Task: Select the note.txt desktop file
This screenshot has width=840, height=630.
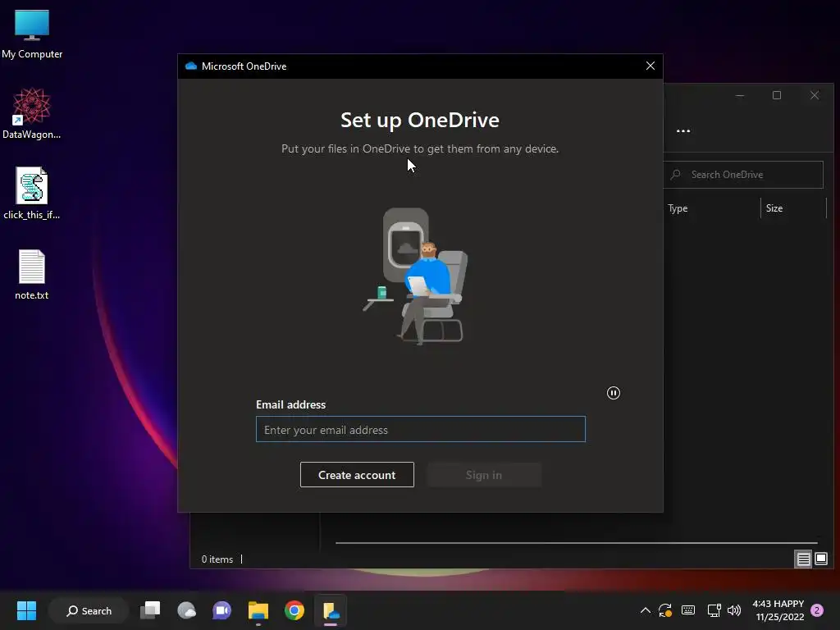Action: [32, 274]
